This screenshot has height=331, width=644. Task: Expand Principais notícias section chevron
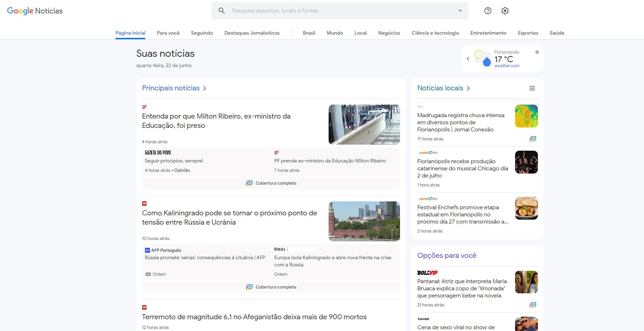coord(205,88)
